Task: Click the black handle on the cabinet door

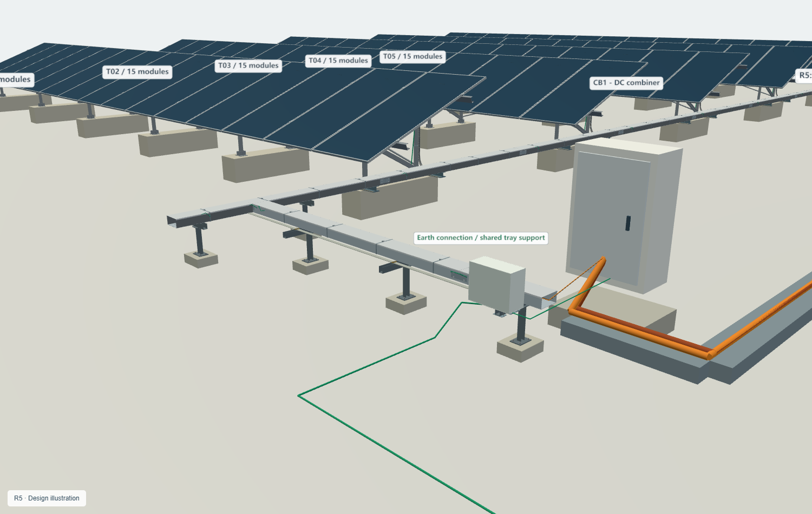Action: tap(628, 223)
